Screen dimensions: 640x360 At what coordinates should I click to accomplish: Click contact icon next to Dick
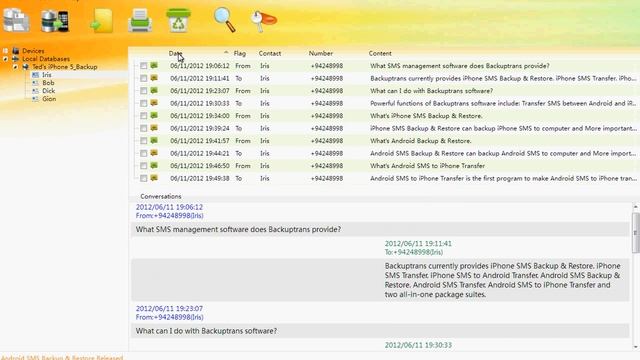[36, 91]
